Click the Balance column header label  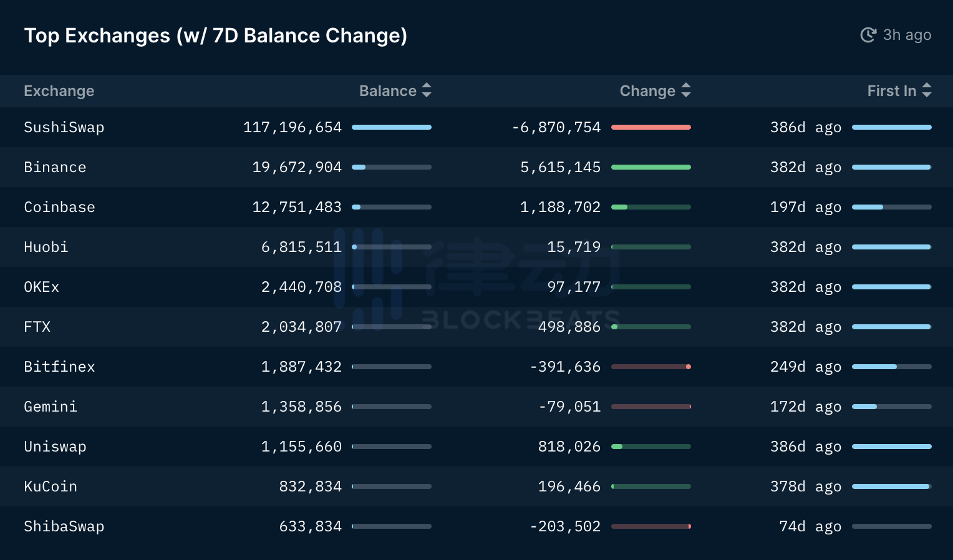click(387, 91)
